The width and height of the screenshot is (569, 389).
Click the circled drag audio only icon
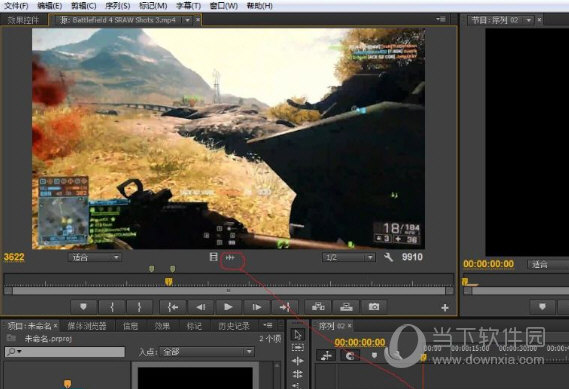(x=230, y=258)
